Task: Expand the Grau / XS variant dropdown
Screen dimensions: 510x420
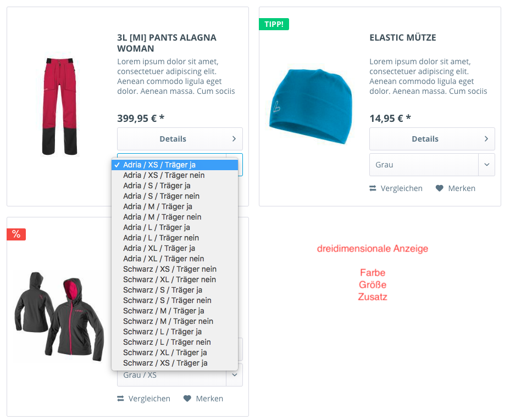Action: click(x=180, y=375)
